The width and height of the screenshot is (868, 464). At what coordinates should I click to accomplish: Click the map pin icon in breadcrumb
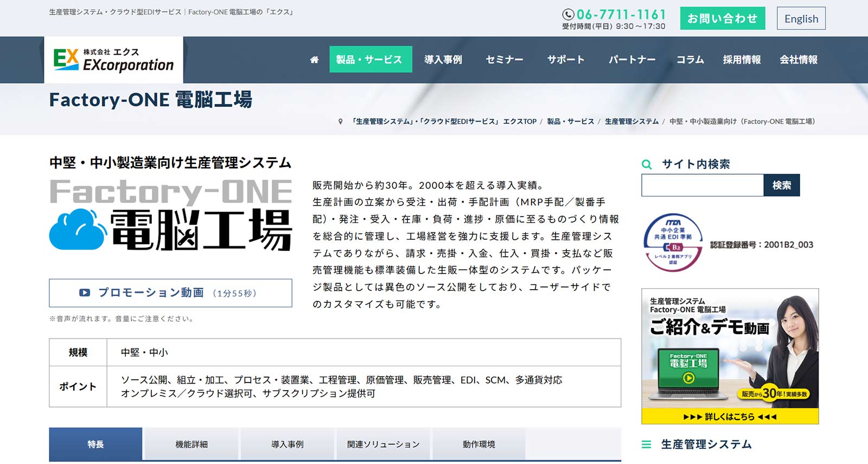[x=340, y=122]
